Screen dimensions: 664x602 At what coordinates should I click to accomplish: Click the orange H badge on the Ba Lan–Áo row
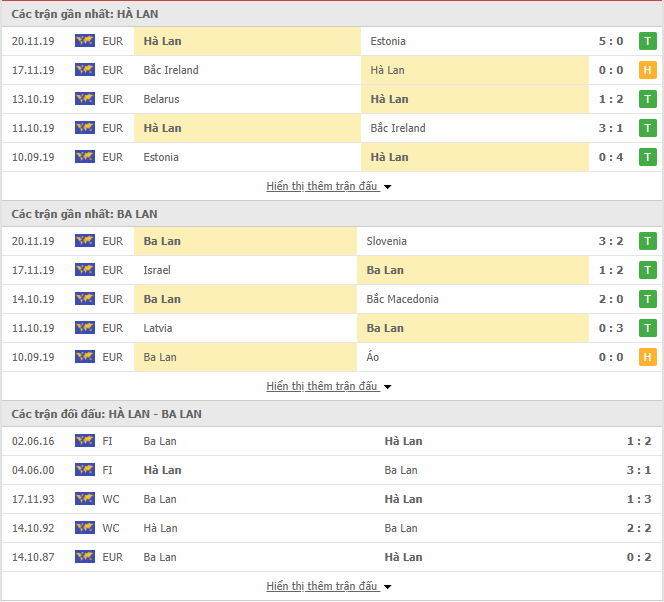click(x=648, y=357)
